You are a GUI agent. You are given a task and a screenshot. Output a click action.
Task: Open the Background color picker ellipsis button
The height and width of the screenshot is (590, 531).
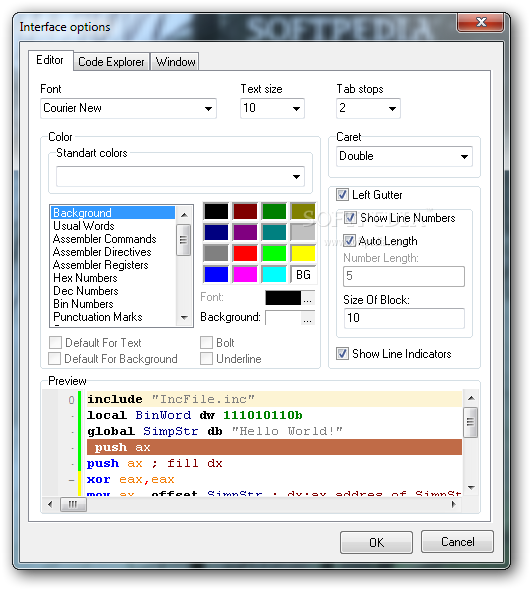[x=308, y=318]
